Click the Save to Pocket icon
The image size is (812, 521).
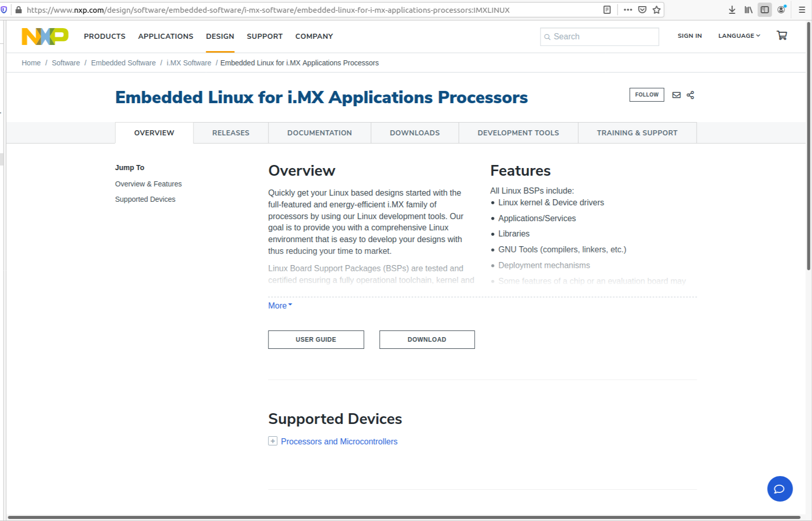[642, 10]
